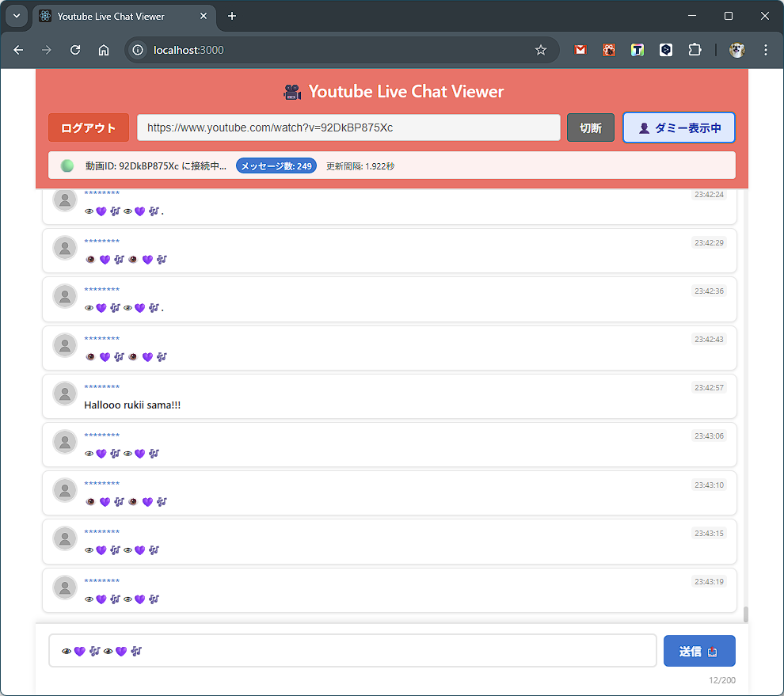
Task: View site information icon in address bar
Action: pos(138,50)
